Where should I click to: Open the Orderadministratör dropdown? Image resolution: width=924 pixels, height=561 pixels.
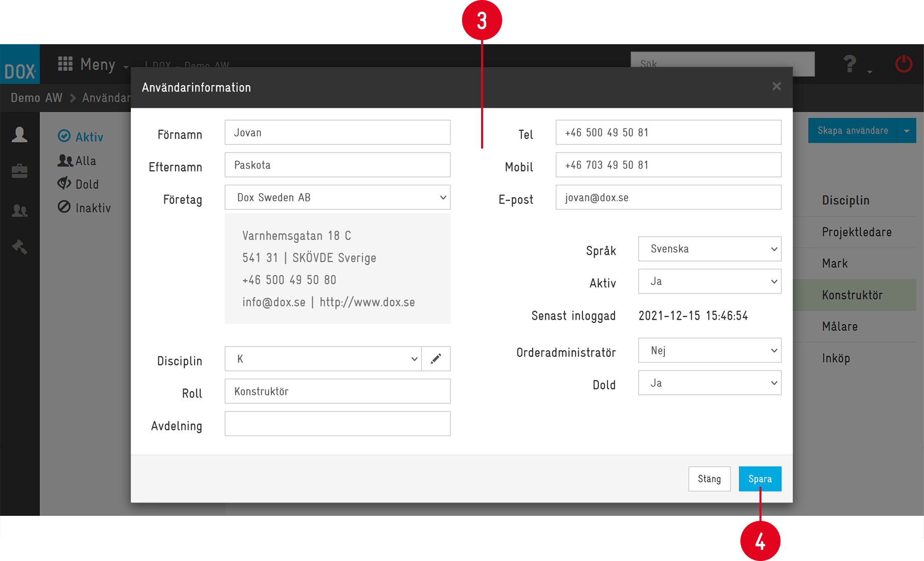[x=710, y=350]
